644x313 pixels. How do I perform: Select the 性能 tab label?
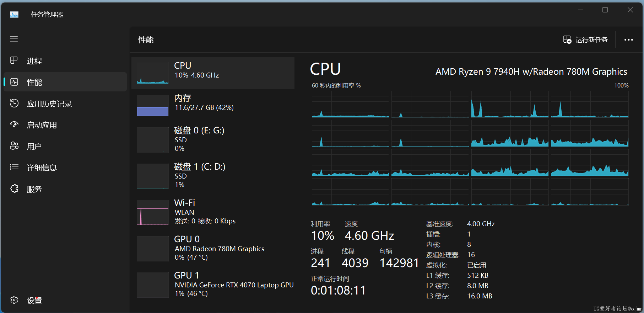[x=34, y=82]
